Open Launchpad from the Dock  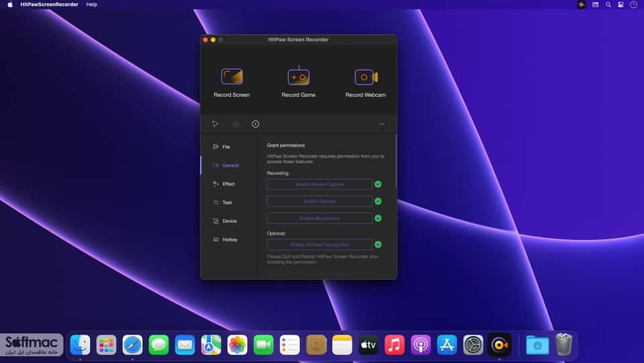point(106,344)
